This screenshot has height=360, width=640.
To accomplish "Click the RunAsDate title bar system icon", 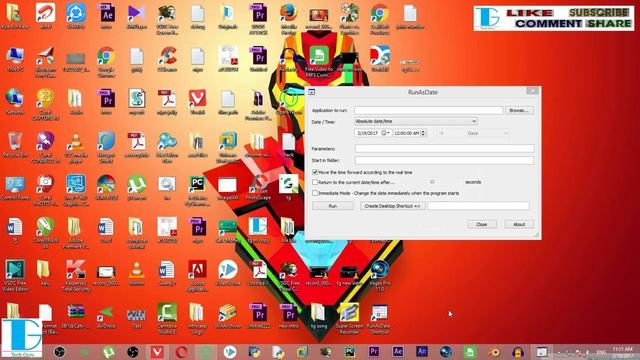I will (x=311, y=92).
